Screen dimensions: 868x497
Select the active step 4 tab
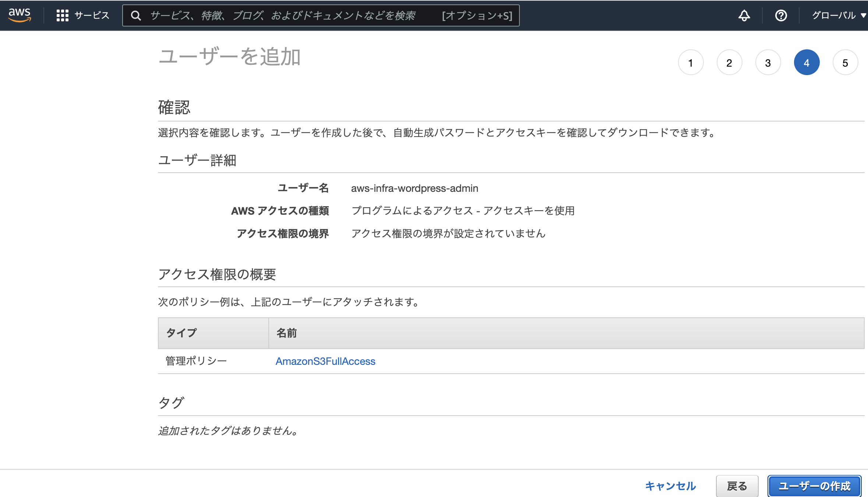click(807, 62)
